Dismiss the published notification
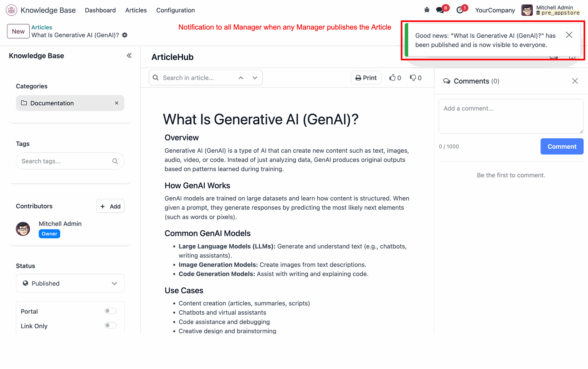The height and width of the screenshot is (369, 588). (569, 35)
